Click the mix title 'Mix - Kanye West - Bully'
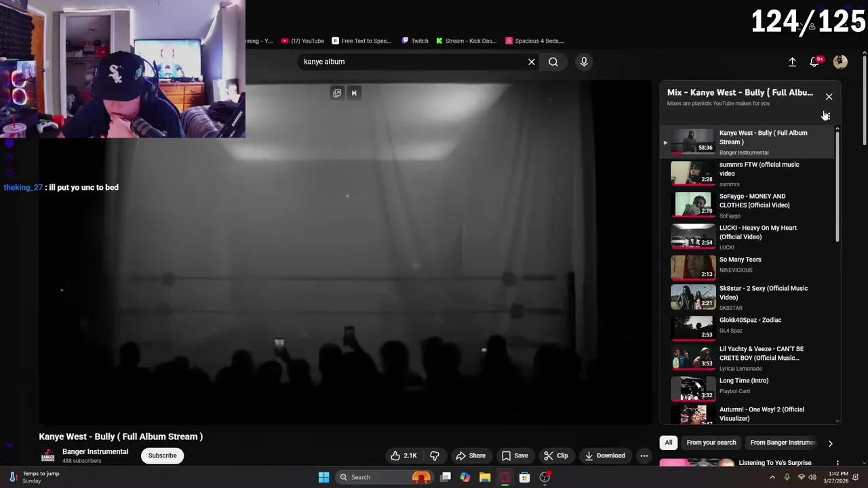Image resolution: width=868 pixels, height=488 pixels. click(x=740, y=92)
